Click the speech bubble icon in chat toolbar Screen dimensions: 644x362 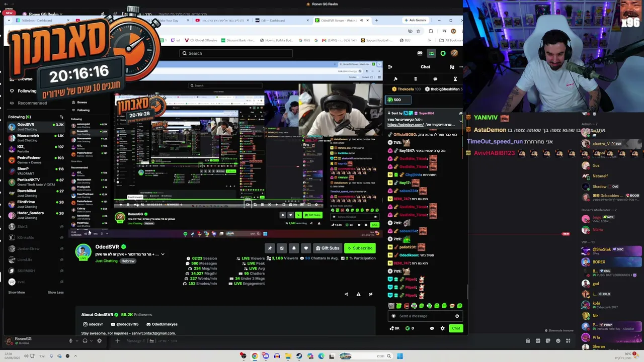435,79
